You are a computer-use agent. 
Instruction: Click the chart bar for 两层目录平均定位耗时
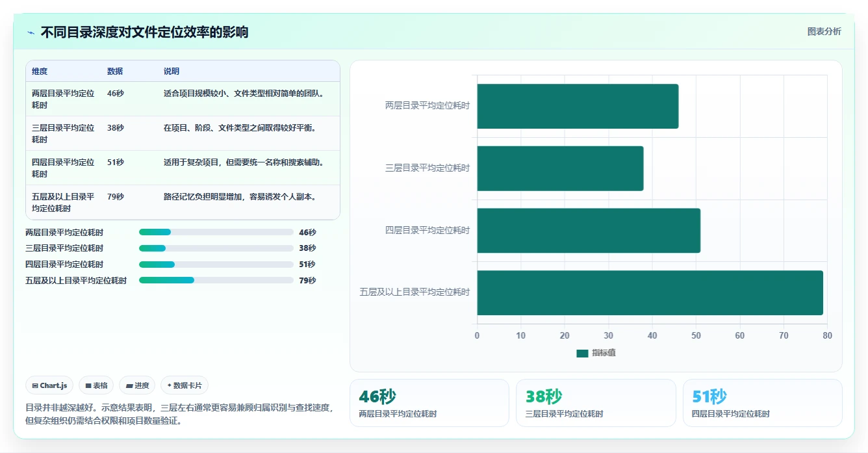pyautogui.click(x=578, y=106)
